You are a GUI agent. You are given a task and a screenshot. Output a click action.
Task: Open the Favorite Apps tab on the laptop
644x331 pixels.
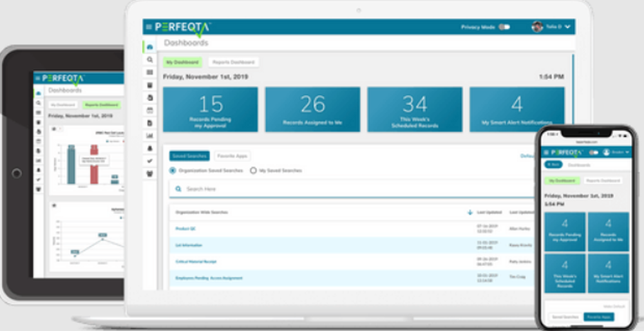(232, 156)
